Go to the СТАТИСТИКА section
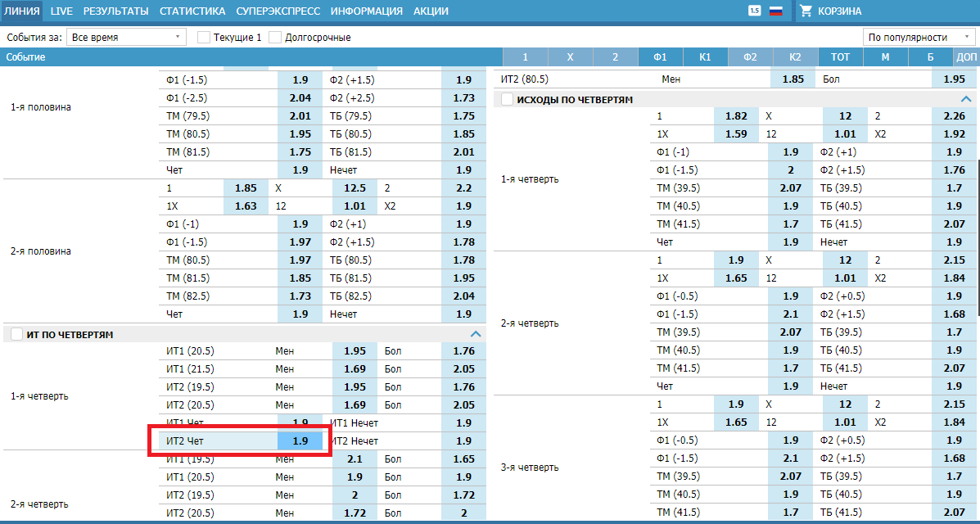Image resolution: width=980 pixels, height=524 pixels. [192, 11]
